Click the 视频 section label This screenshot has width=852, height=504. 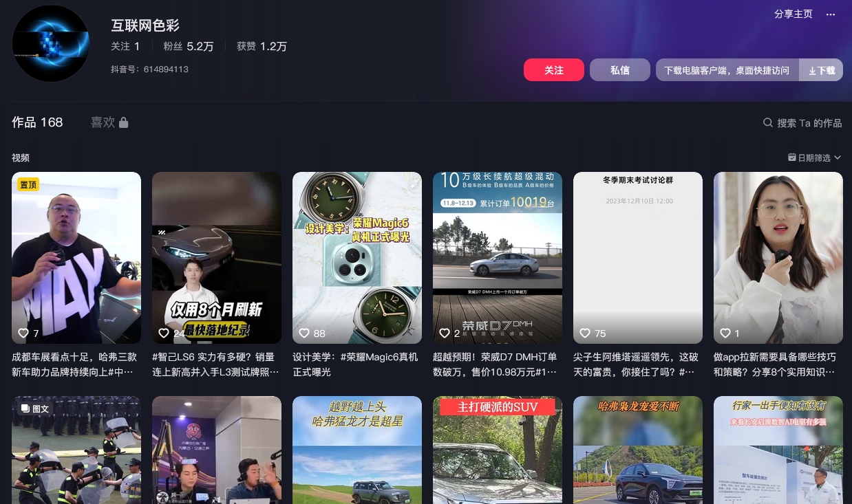pyautogui.click(x=21, y=157)
